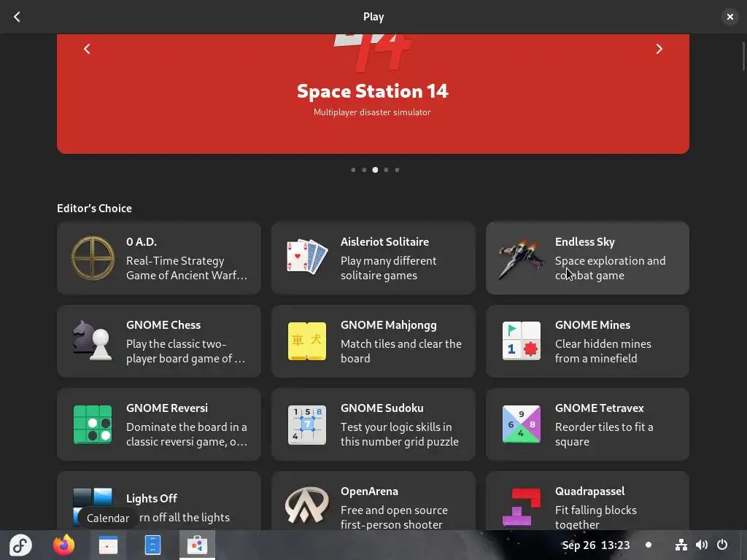
Task: Click the OpenArena logo icon
Action: 307,505
